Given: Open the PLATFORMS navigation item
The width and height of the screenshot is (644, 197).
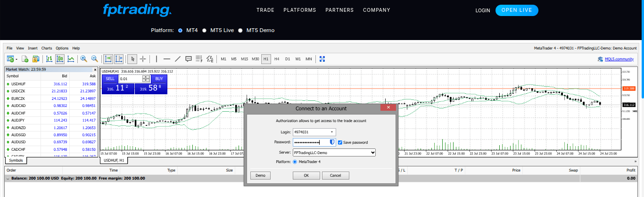Looking at the screenshot, I should (x=299, y=10).
